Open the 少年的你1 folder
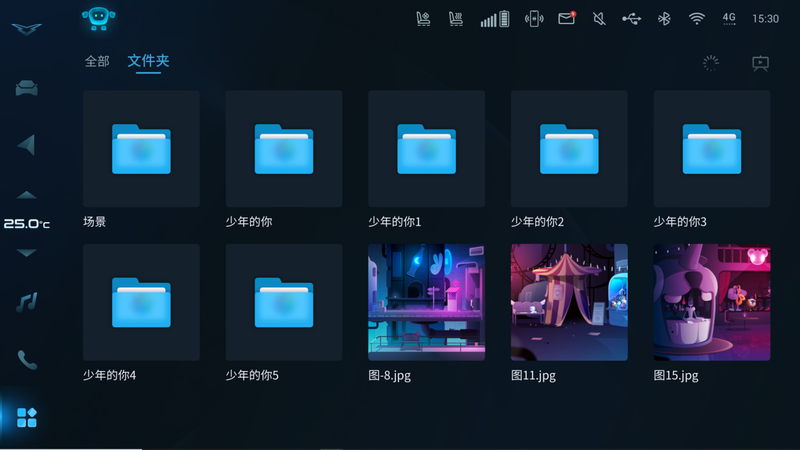Image resolution: width=800 pixels, height=450 pixels. point(427,149)
